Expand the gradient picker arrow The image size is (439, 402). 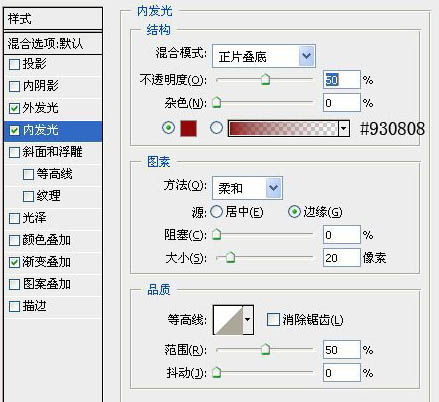coord(344,128)
